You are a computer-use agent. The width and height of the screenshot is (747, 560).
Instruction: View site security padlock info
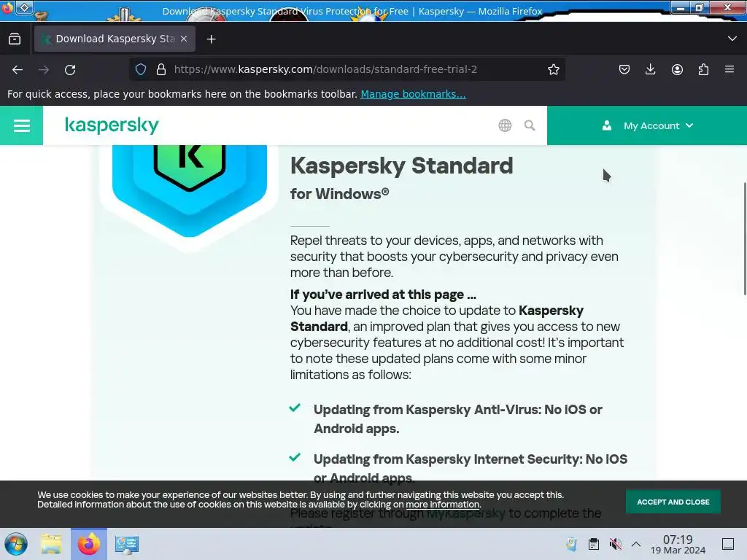point(161,69)
